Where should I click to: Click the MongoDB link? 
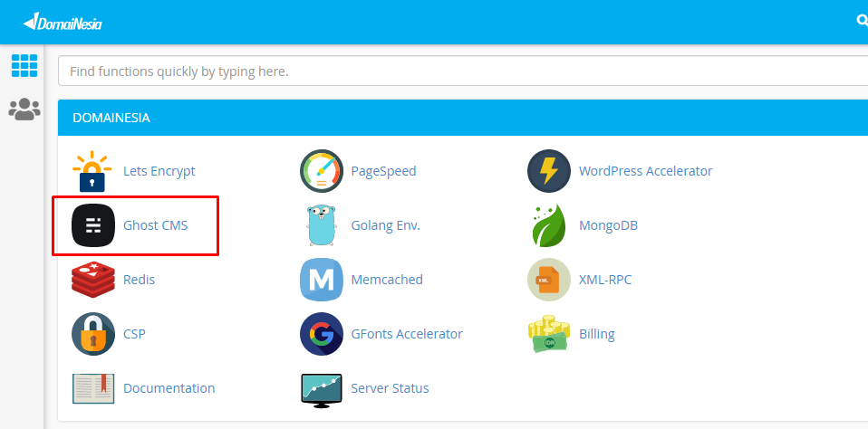tap(608, 225)
